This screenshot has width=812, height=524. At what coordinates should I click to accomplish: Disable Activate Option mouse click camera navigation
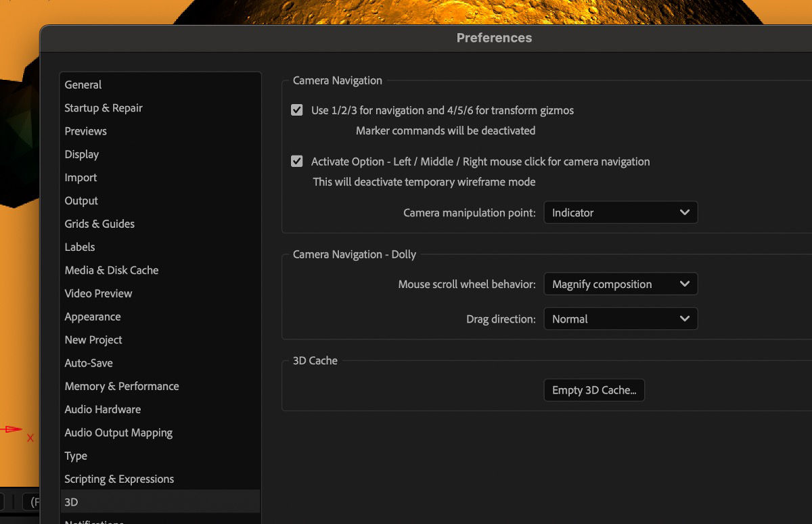[x=296, y=161]
